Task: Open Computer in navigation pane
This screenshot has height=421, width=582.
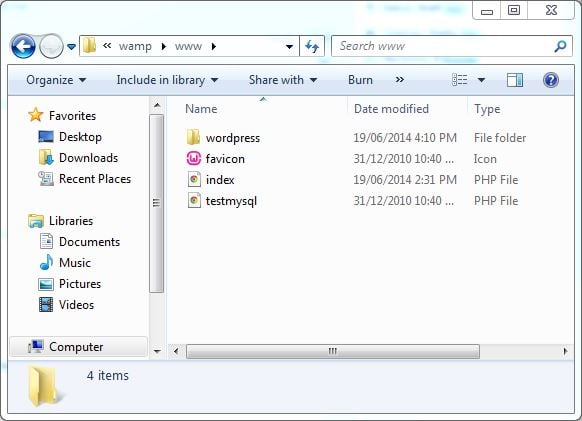Action: 76,347
